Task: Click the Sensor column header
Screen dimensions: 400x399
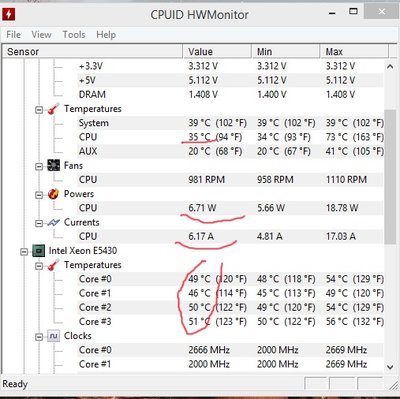Action: (x=93, y=52)
